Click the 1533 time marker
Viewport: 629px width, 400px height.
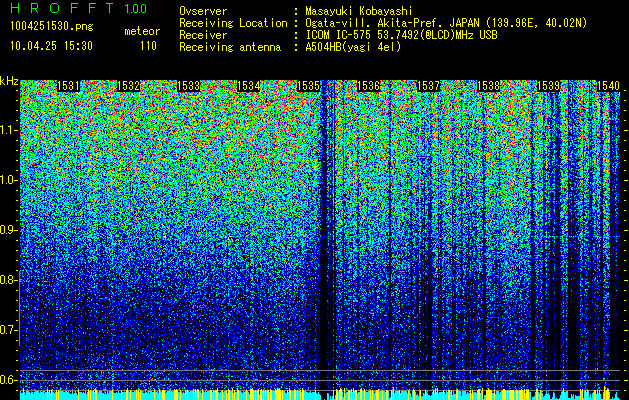[x=189, y=86]
